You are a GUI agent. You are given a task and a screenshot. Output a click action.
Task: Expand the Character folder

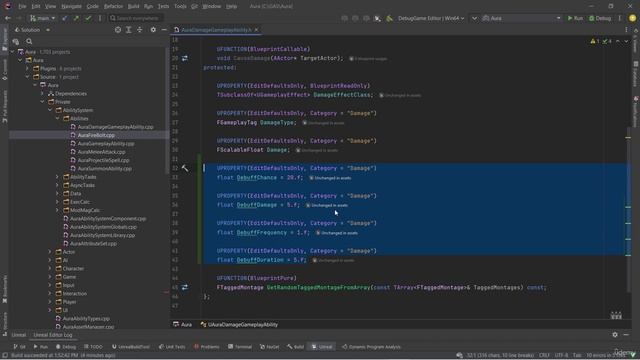click(x=50, y=269)
